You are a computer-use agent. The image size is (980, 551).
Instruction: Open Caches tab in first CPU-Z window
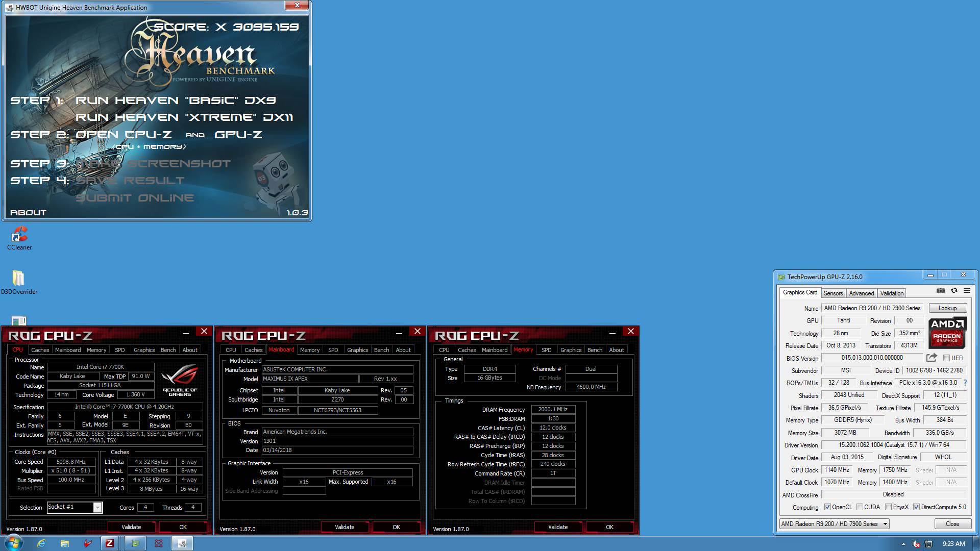pyautogui.click(x=40, y=350)
